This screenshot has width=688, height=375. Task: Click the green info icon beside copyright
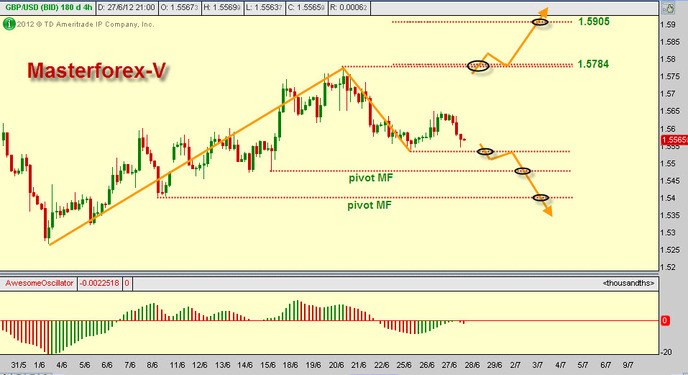point(9,24)
